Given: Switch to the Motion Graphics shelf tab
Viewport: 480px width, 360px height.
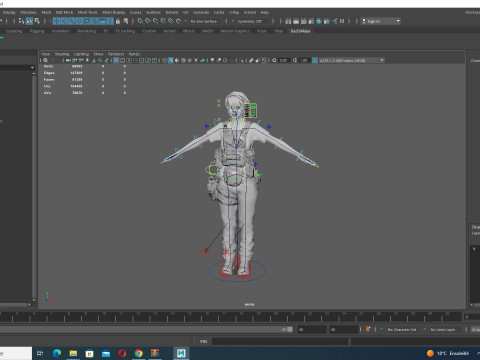Looking at the screenshot, I should point(235,31).
